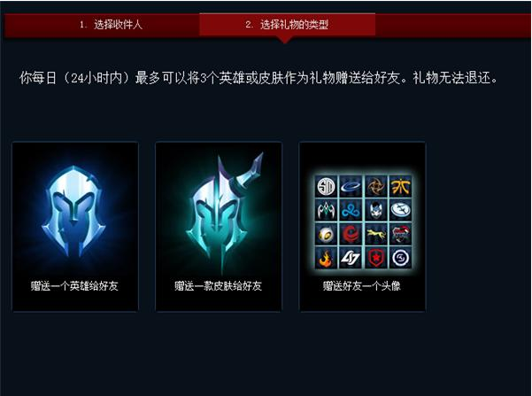532x396 pixels.
Task: Select the white CLG logo avatar
Action: (351, 258)
